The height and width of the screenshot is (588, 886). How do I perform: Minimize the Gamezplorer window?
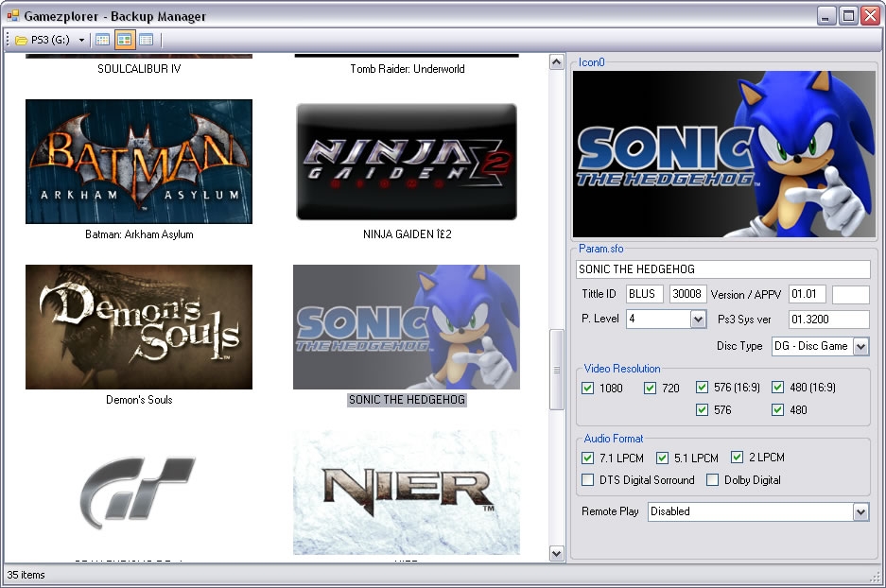pos(825,16)
